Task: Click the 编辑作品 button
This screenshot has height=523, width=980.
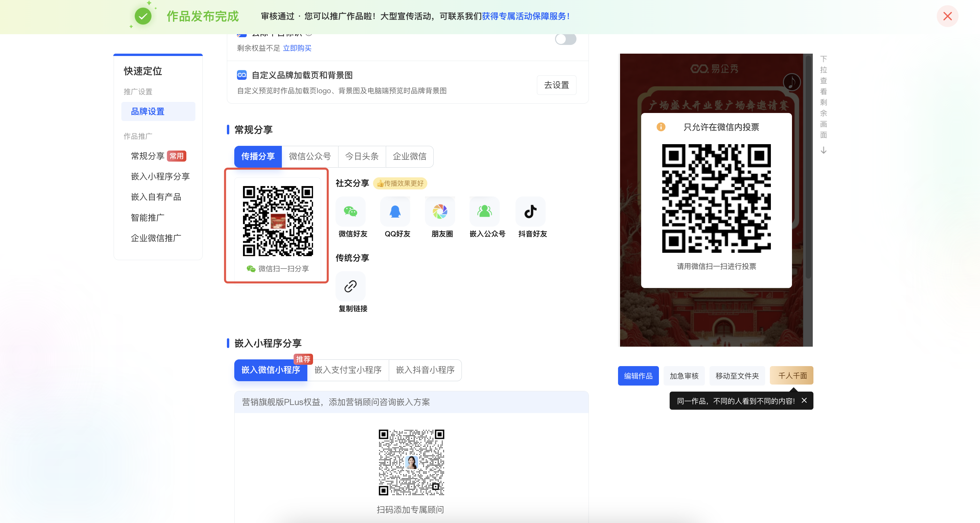Action: point(638,376)
